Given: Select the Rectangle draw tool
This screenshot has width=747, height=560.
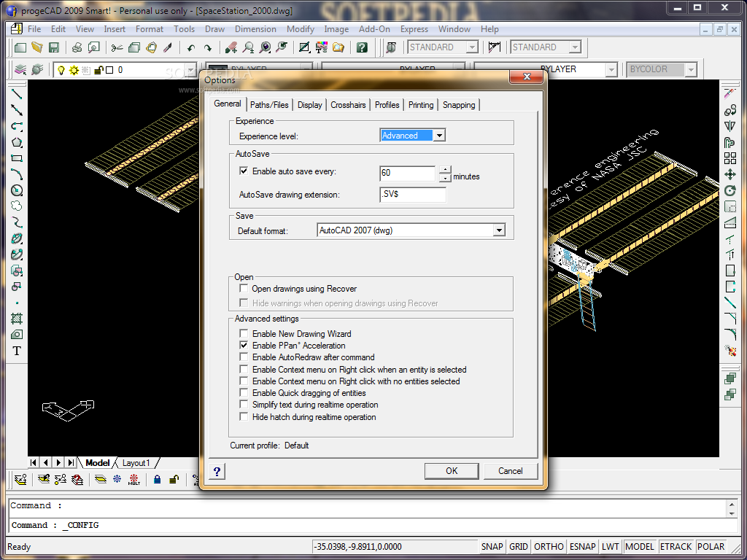Looking at the screenshot, I should tap(17, 158).
